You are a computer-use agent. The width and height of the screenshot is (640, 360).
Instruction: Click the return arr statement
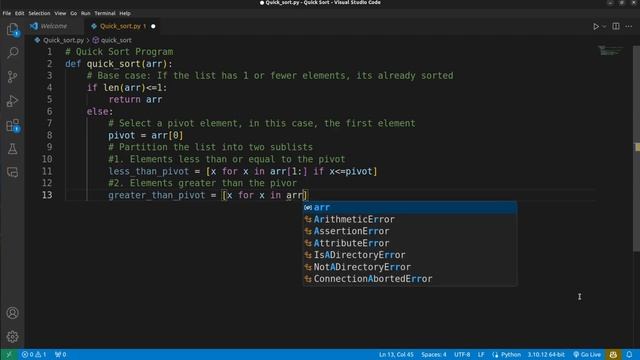click(x=135, y=100)
